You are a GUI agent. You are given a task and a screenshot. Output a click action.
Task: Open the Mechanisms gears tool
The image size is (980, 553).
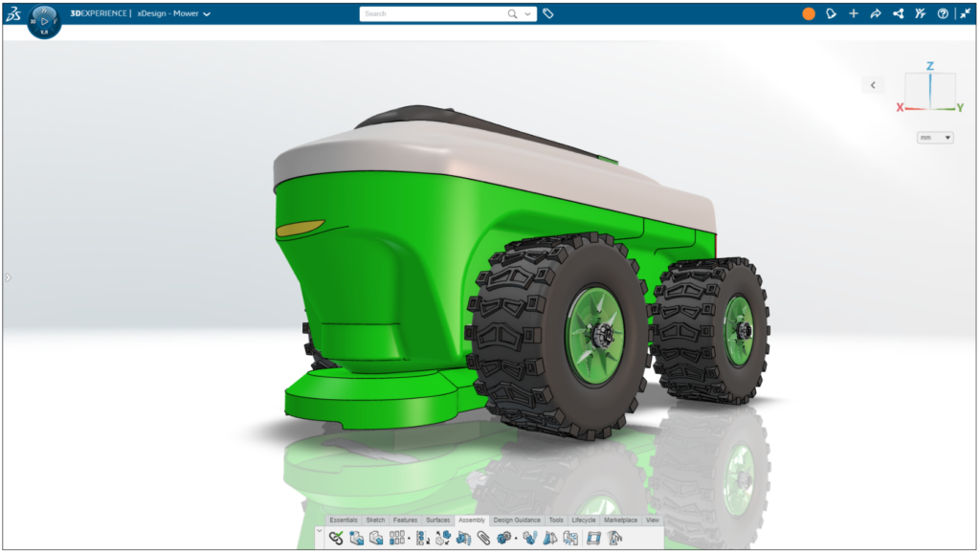[505, 537]
